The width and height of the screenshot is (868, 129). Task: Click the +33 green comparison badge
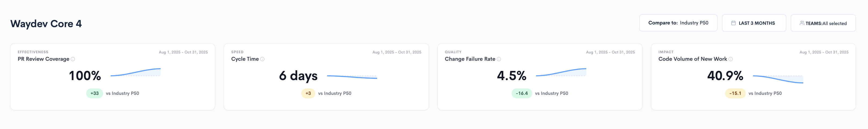(95, 93)
